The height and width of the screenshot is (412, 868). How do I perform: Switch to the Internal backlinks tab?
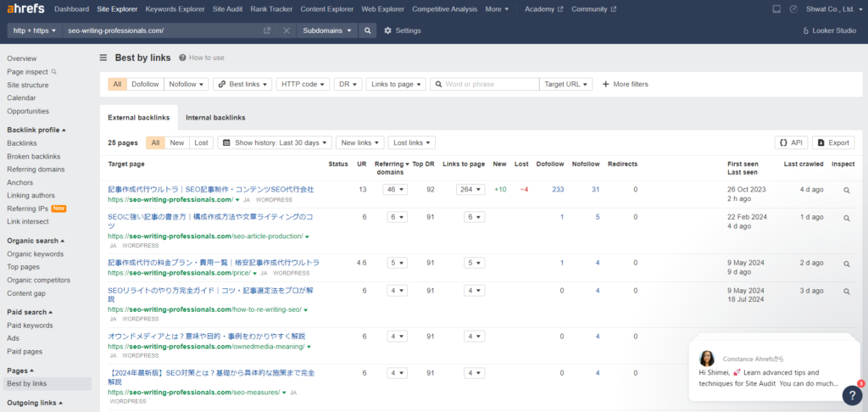point(215,117)
